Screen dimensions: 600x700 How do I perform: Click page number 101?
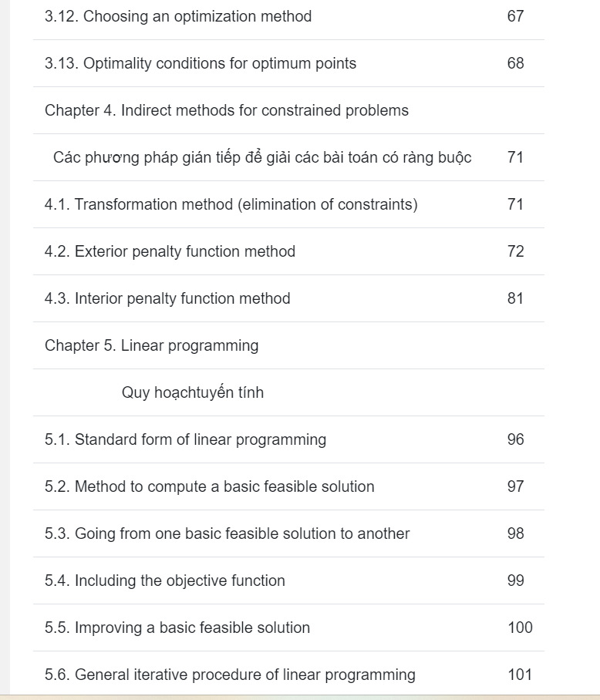coord(520,675)
